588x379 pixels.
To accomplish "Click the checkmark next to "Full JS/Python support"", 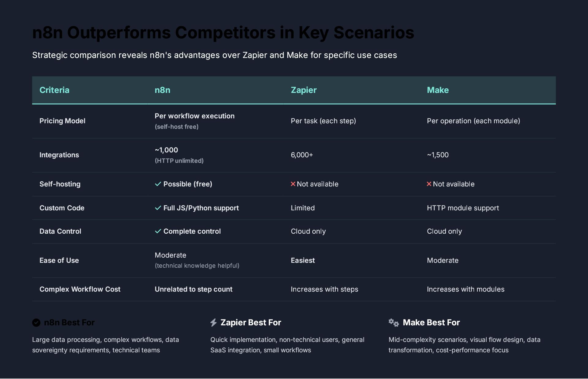I will point(158,208).
